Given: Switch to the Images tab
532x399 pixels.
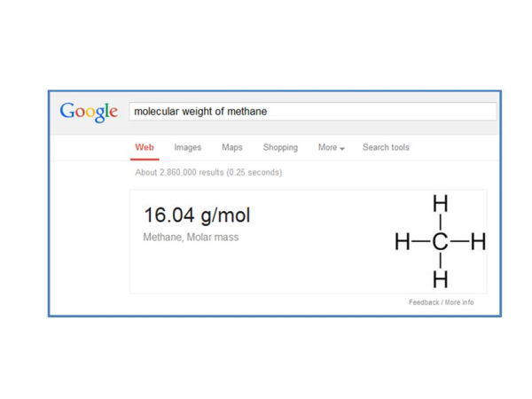Looking at the screenshot, I should (x=188, y=147).
